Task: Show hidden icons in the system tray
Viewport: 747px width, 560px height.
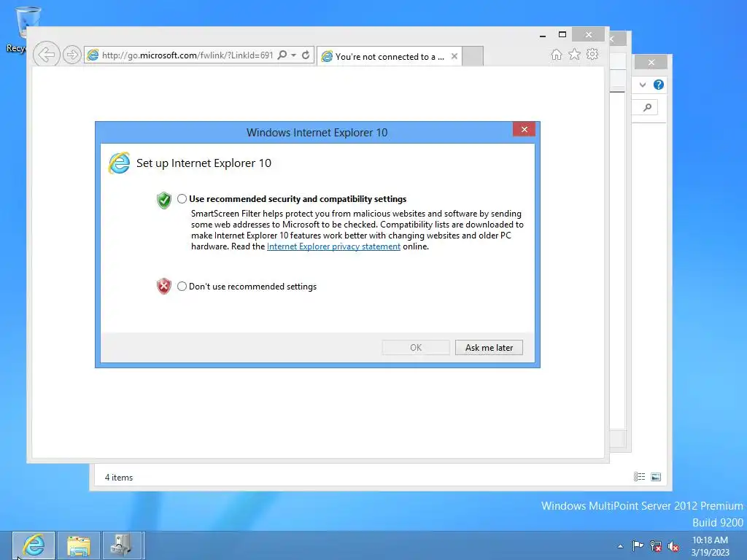Action: click(x=620, y=546)
